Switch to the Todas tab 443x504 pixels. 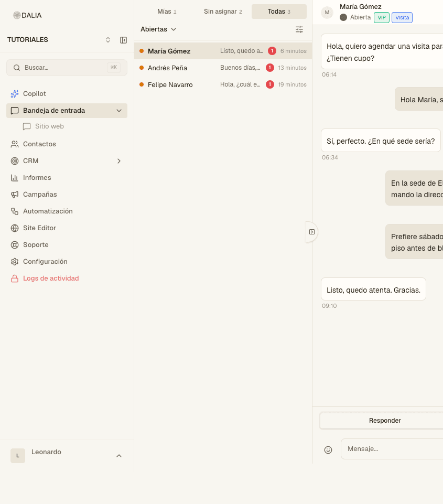[x=279, y=12]
